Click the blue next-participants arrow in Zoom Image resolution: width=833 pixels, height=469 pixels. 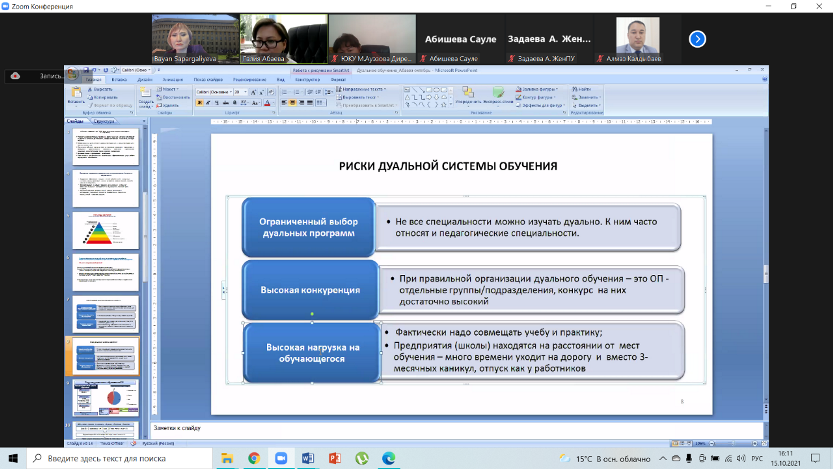(x=698, y=39)
